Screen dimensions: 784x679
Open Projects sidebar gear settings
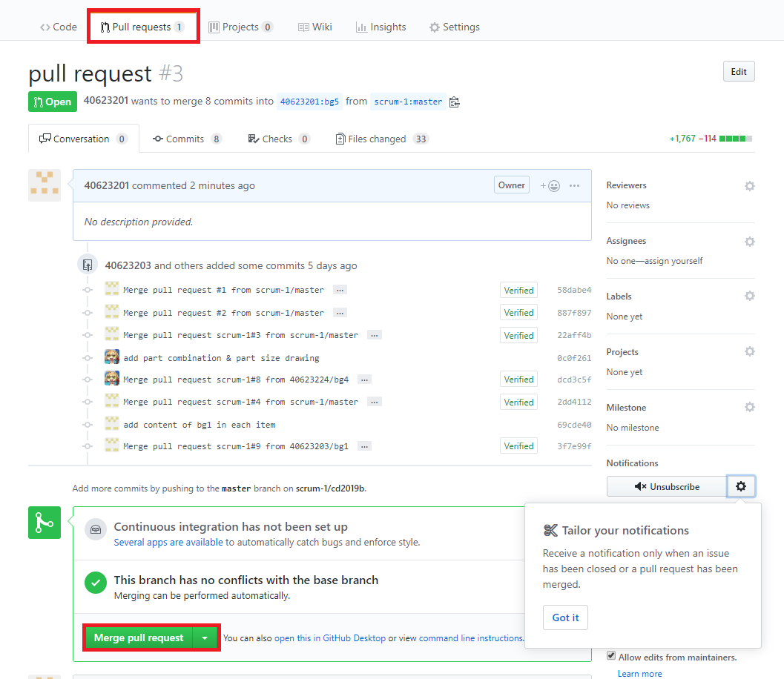click(749, 351)
